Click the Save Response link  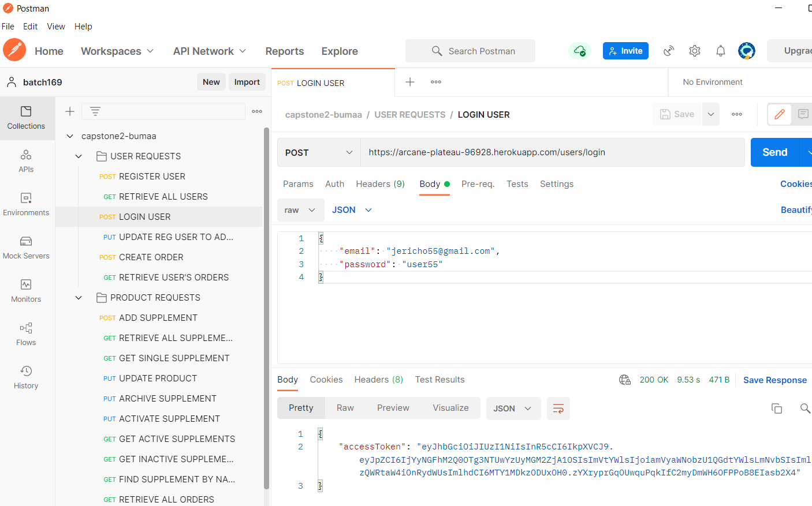click(774, 380)
